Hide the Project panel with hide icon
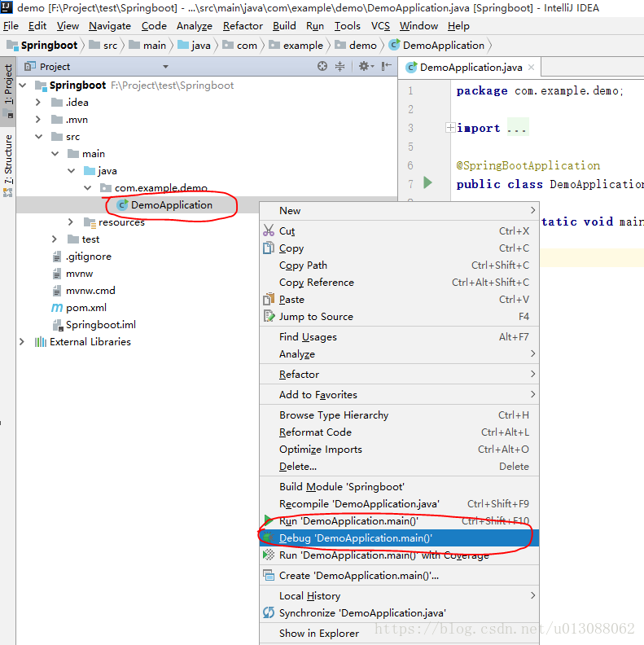 coord(386,66)
